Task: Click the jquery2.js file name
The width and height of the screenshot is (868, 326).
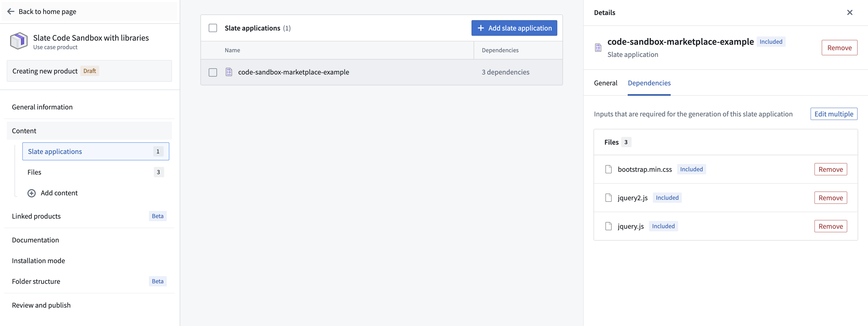Action: coord(632,198)
